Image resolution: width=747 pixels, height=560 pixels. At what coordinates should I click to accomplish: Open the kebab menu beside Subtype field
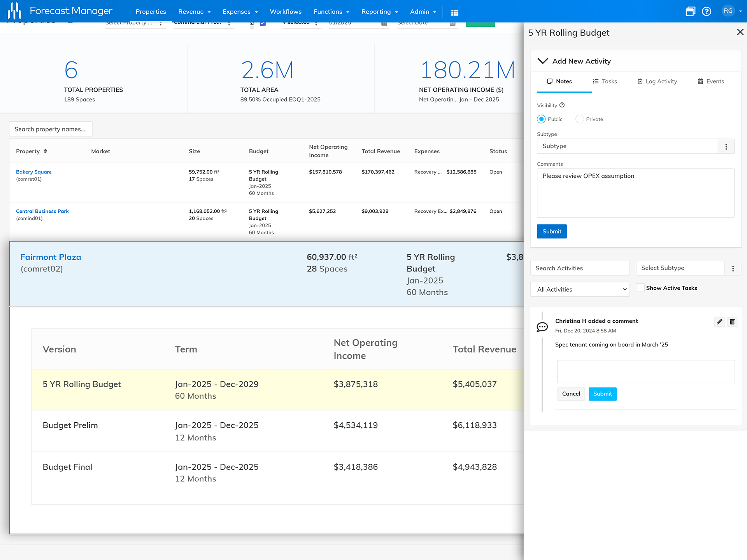726,146
